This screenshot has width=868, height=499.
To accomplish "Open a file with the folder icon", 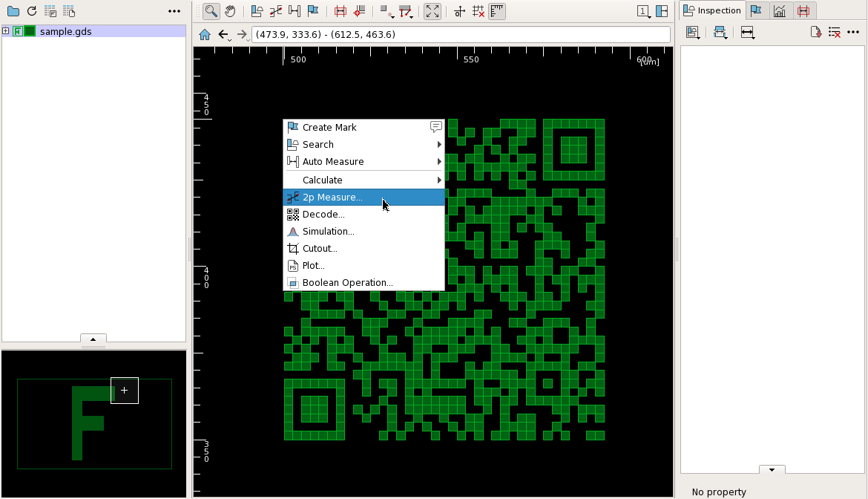I will point(13,11).
